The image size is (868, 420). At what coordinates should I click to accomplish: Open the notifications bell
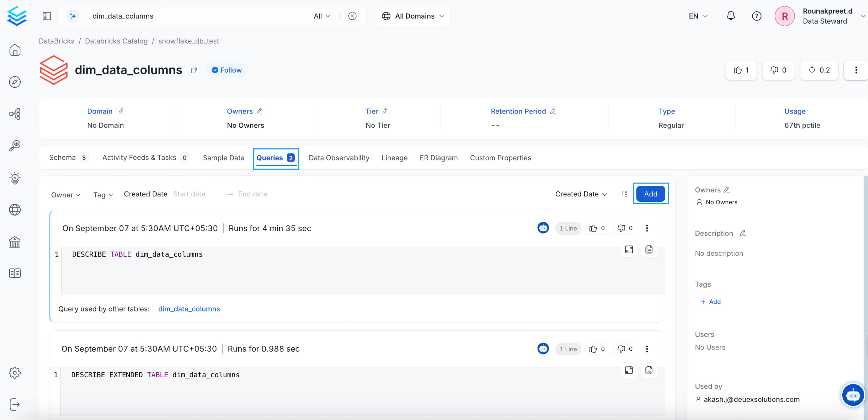click(731, 16)
